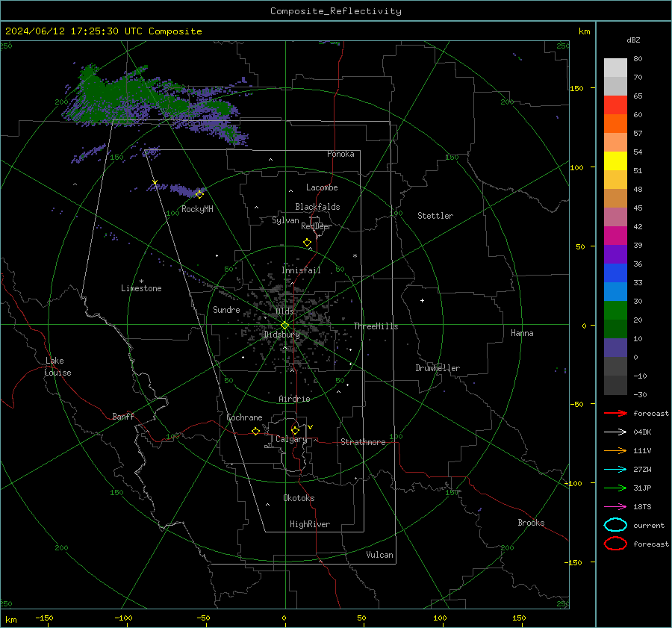Click the yellow diamond marker below Cochrane
672x628 pixels.
click(256, 431)
